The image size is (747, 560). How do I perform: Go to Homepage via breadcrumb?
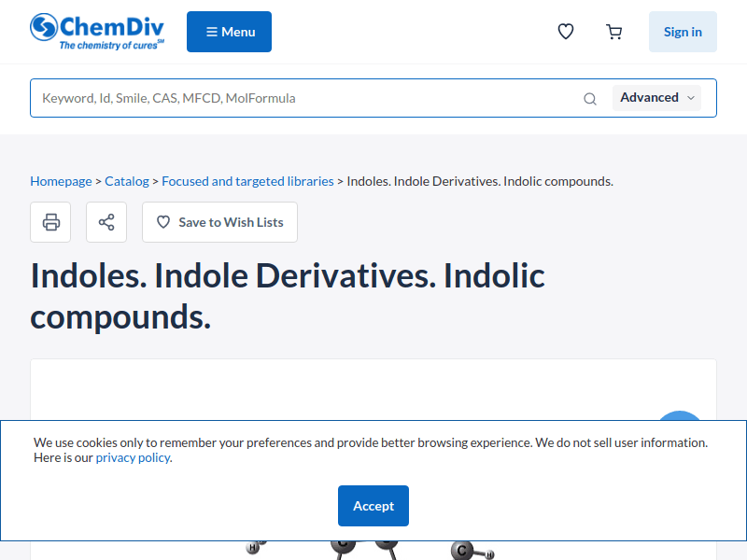point(61,181)
